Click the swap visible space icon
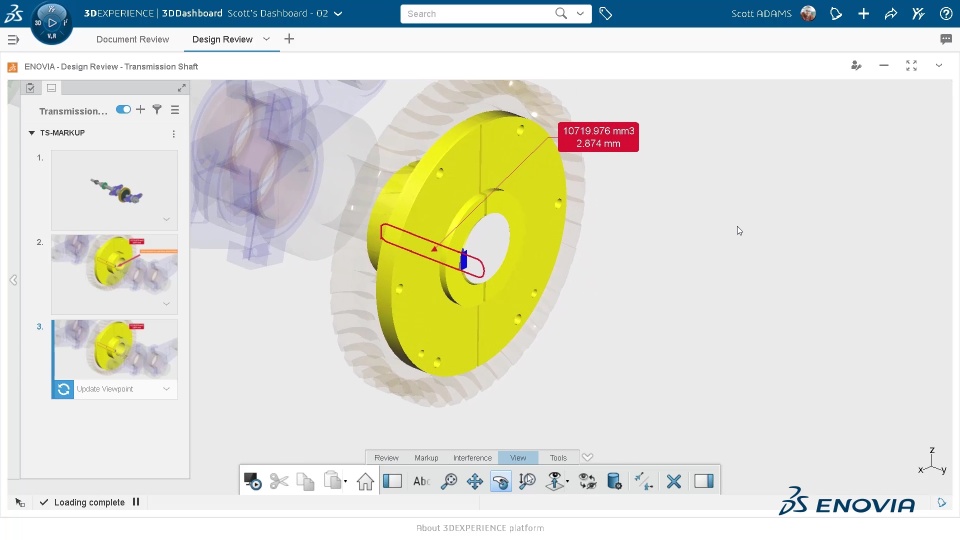The image size is (960, 540). coord(588,481)
